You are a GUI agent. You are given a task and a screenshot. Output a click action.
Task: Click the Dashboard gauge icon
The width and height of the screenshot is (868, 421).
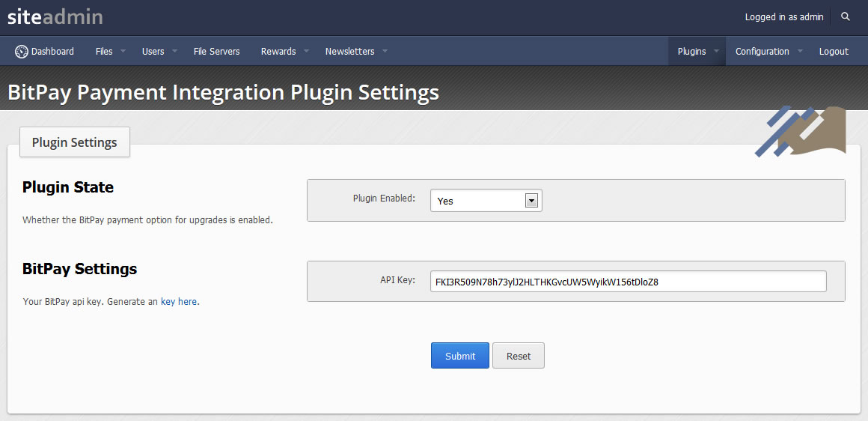[22, 52]
